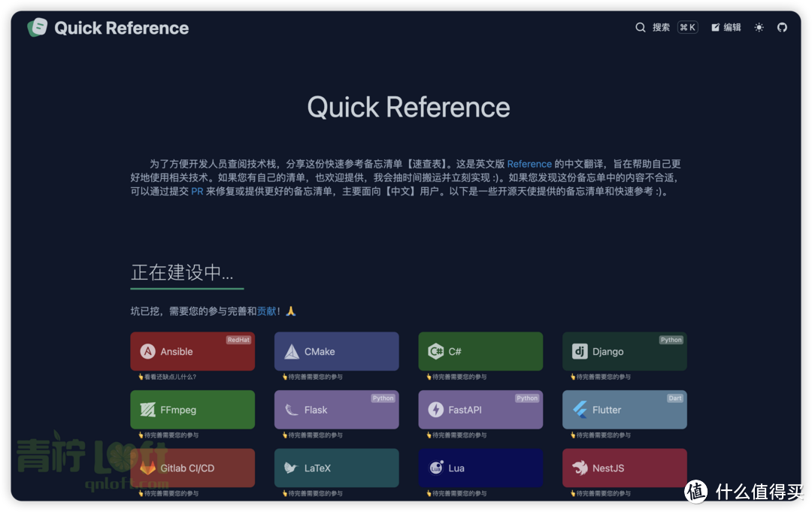Click the Ansible logo icon
Viewport: 812px width, 512px height.
147,352
